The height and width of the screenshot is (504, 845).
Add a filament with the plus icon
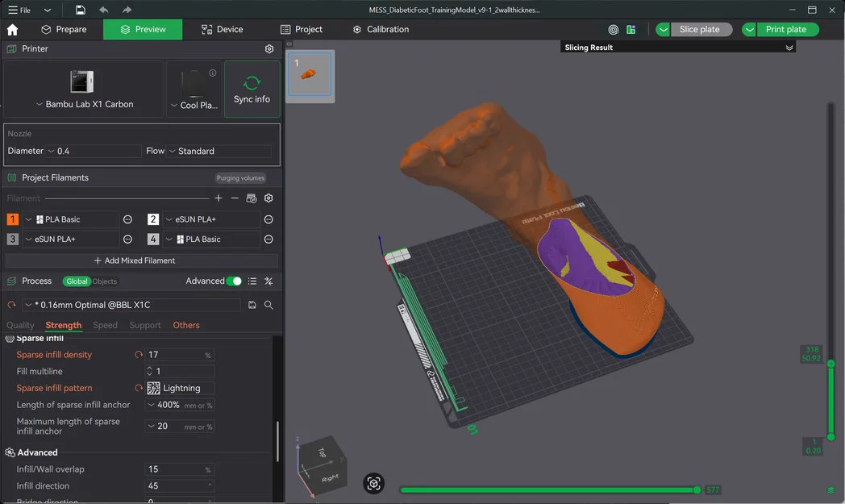[219, 198]
